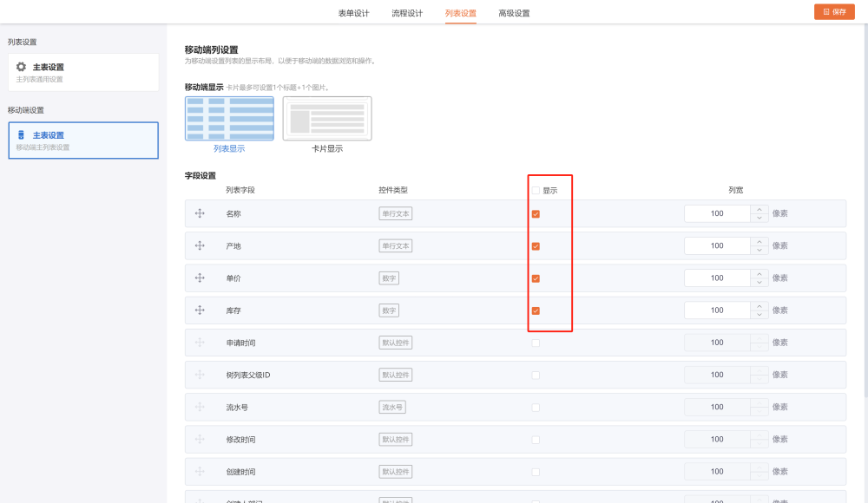Increase 单价 column width with up arrow
Screen dimensions: 868x503
(759, 273)
